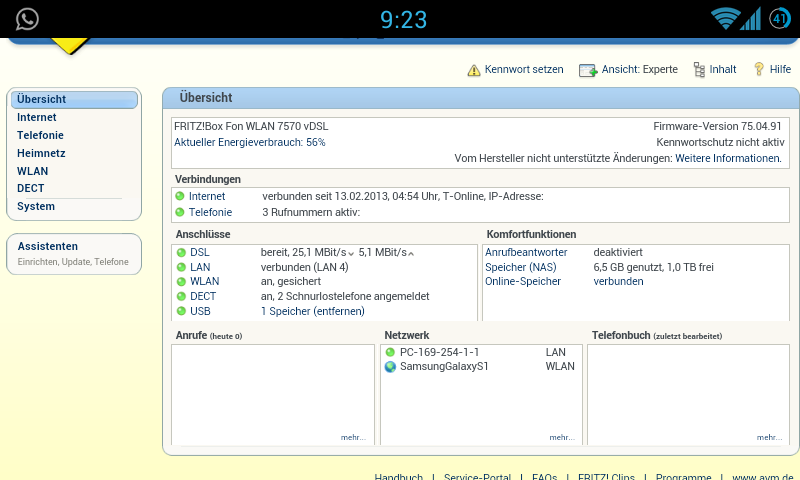Open the Online-Speicher link

523,281
